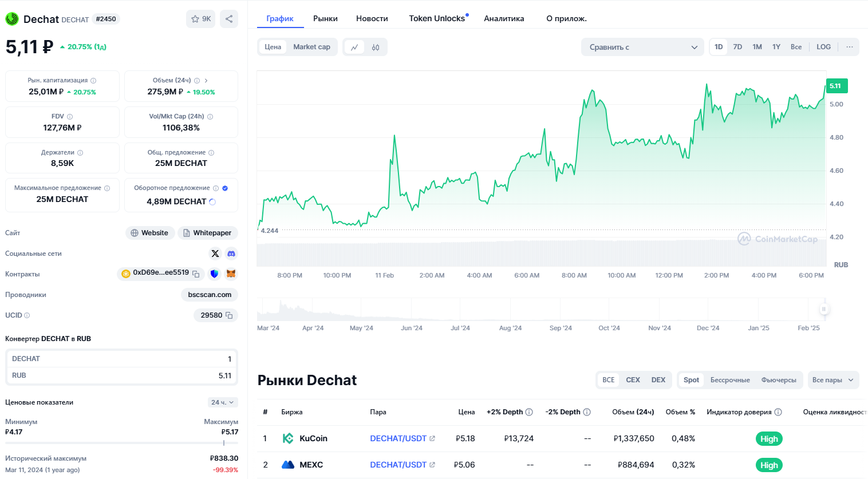Copy UCID 29580 icon
868x479 pixels.
pyautogui.click(x=229, y=315)
